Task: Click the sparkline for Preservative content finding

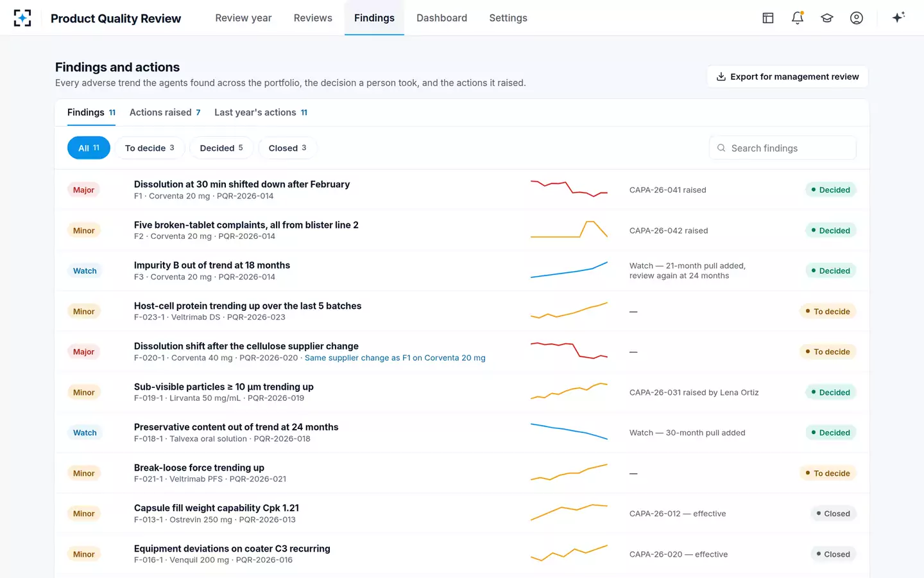Action: pos(569,432)
